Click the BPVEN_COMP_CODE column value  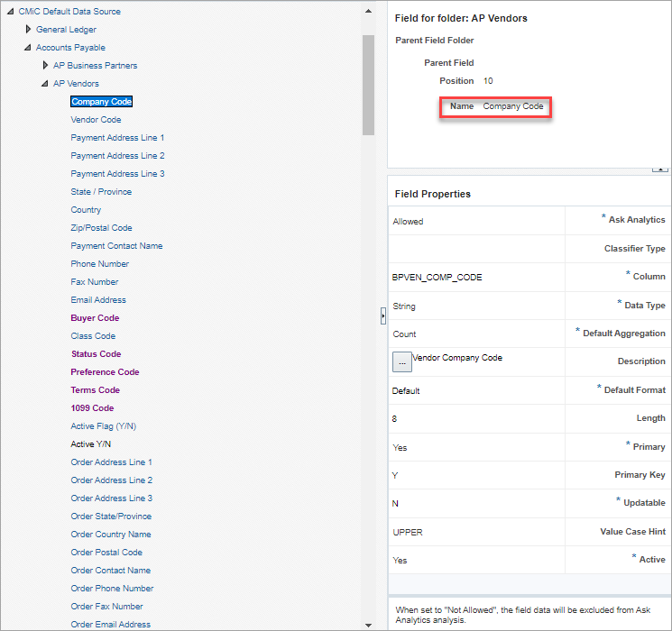click(437, 277)
